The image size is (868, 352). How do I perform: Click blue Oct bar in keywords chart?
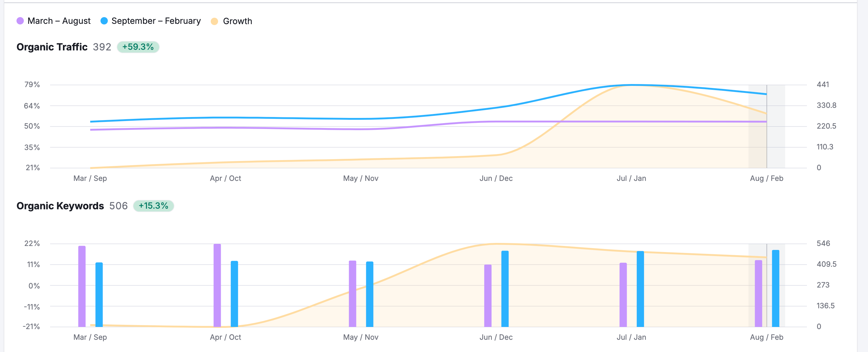(235, 294)
